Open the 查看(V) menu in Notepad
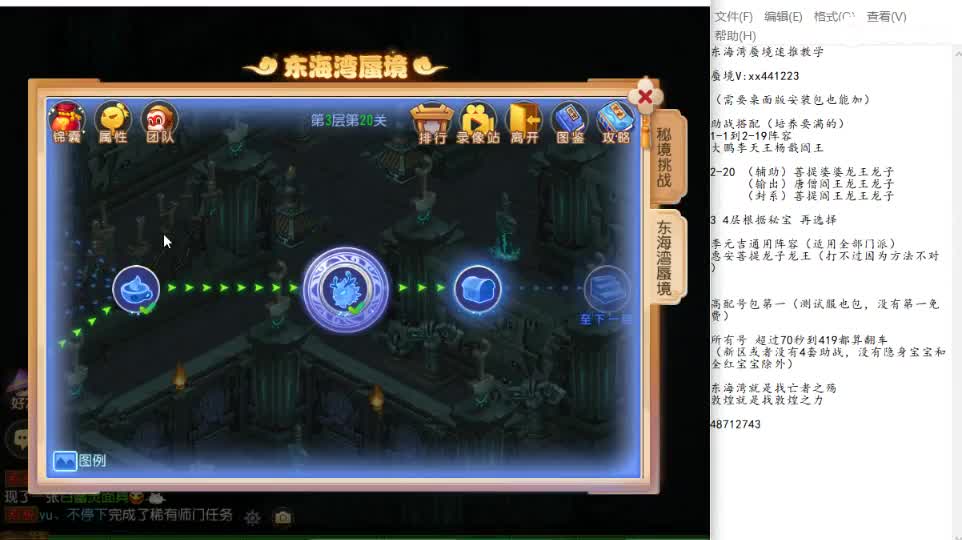 click(x=887, y=17)
